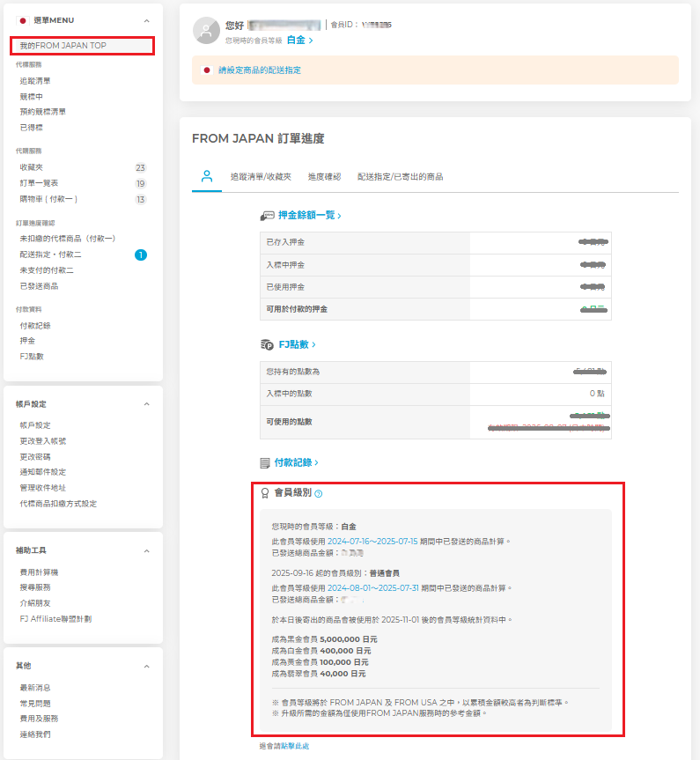The image size is (700, 760).
Task: Open 費用計算機
Action: 39,572
